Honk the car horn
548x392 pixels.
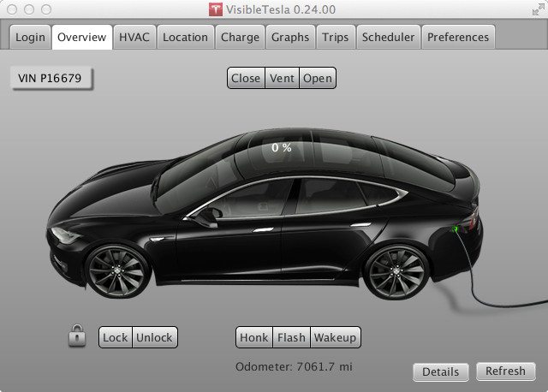click(x=254, y=337)
